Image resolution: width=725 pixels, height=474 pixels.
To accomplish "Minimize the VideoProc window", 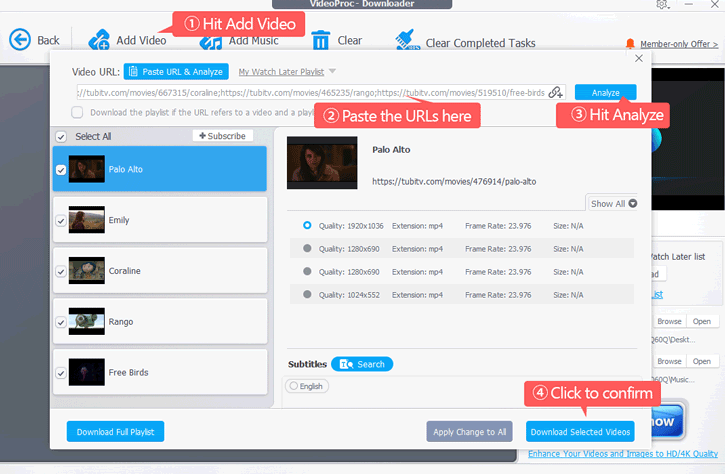I will 689,4.
